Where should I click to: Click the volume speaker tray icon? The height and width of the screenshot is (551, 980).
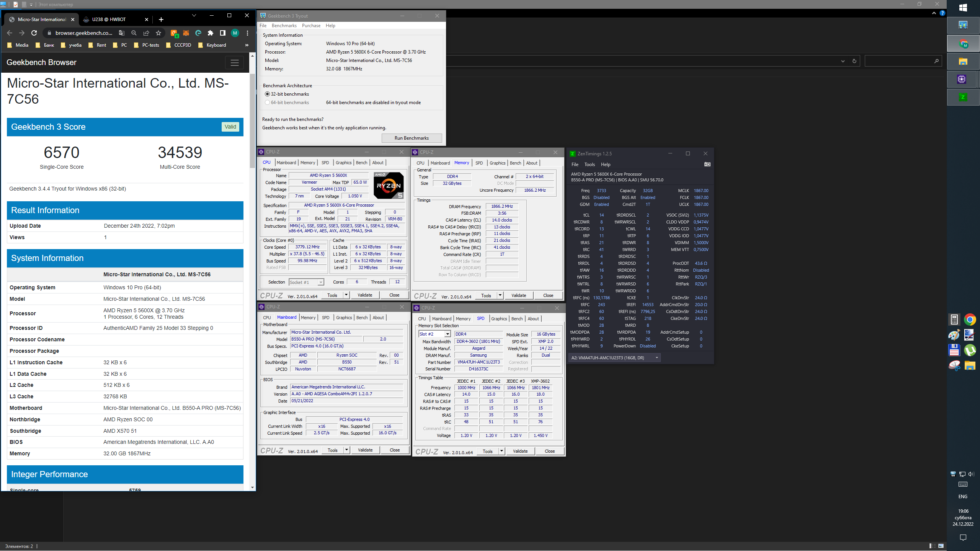click(x=971, y=474)
